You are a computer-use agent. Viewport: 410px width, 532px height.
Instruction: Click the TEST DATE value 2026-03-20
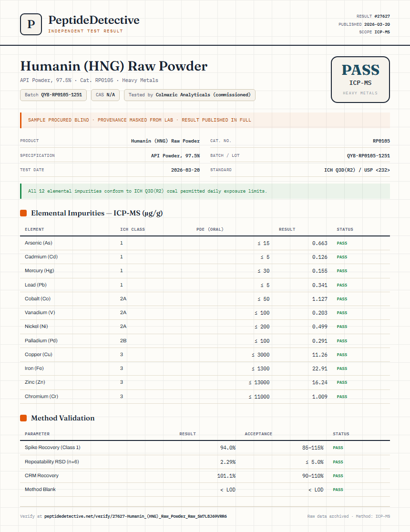(185, 170)
